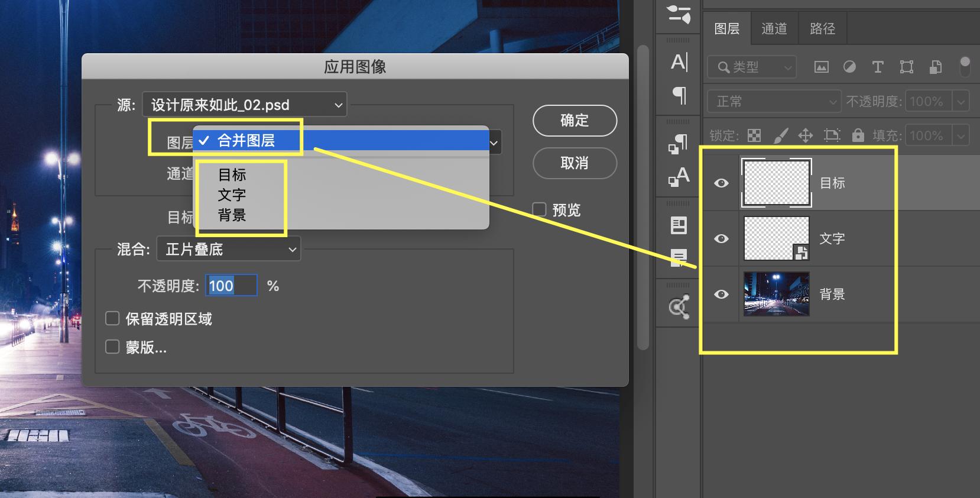Switch to the 通道 panel tab
980x498 pixels.
(x=774, y=28)
